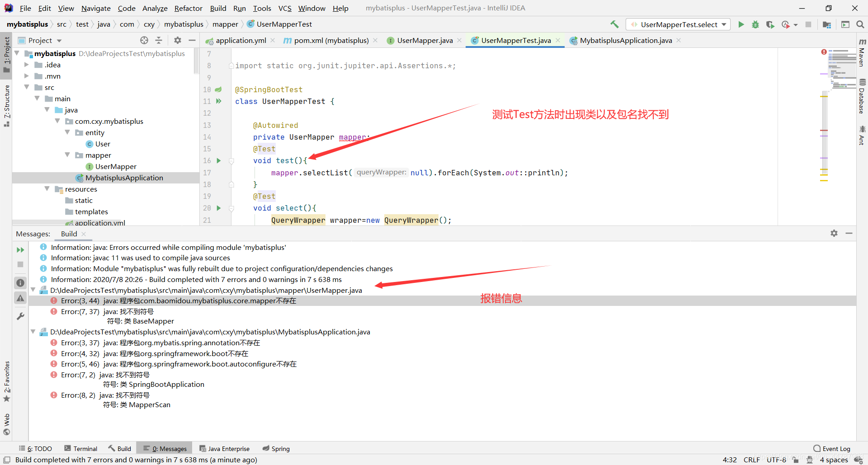Hide the Messages panel with minimize icon
Screen dimensions: 868x465
click(x=849, y=234)
